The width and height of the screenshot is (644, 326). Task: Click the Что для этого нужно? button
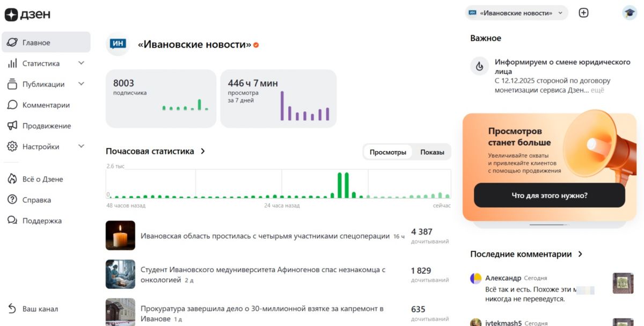549,195
